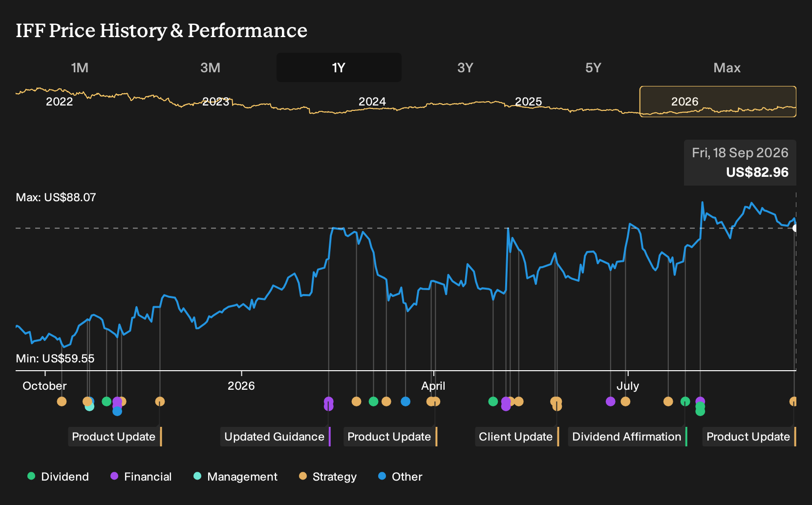The height and width of the screenshot is (505, 812).
Task: Toggle the Dividend legend filter
Action: 58,477
